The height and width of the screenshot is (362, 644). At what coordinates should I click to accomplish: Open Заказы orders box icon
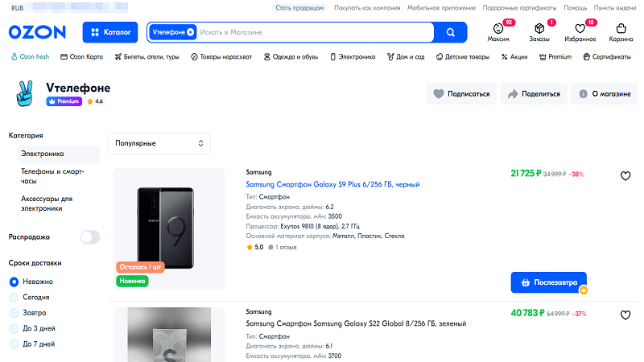pos(539,29)
